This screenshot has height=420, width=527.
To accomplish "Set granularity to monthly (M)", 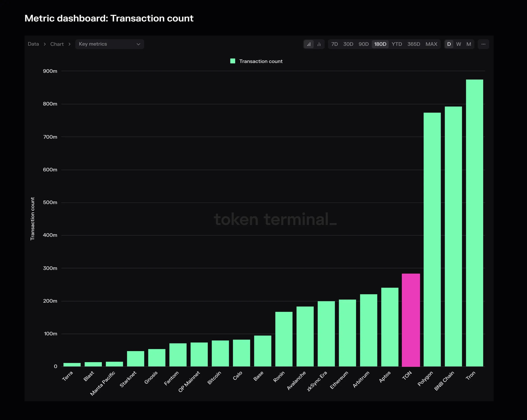I will [469, 44].
